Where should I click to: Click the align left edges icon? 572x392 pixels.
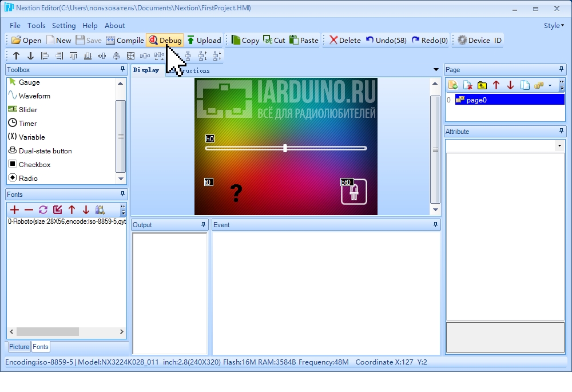tap(45, 56)
